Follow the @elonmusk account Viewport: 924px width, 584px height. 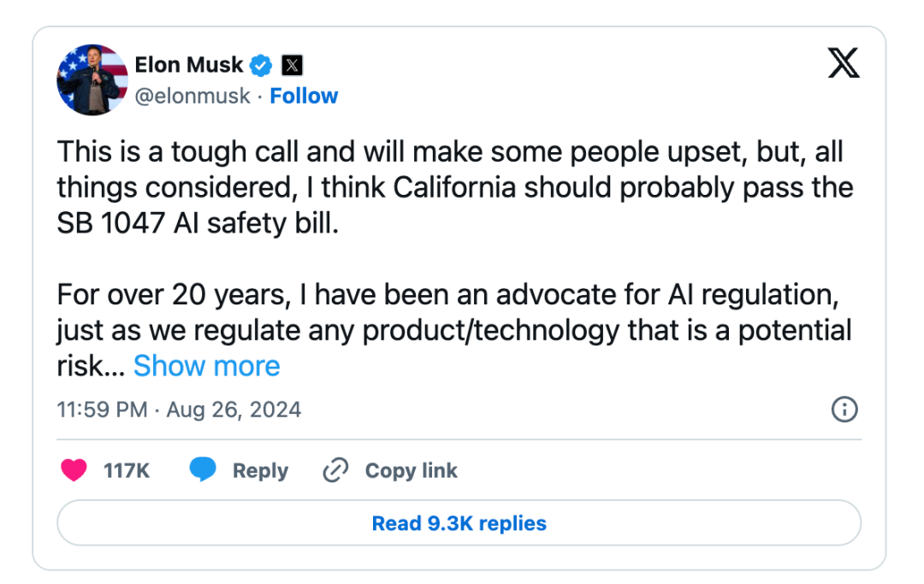click(x=304, y=96)
